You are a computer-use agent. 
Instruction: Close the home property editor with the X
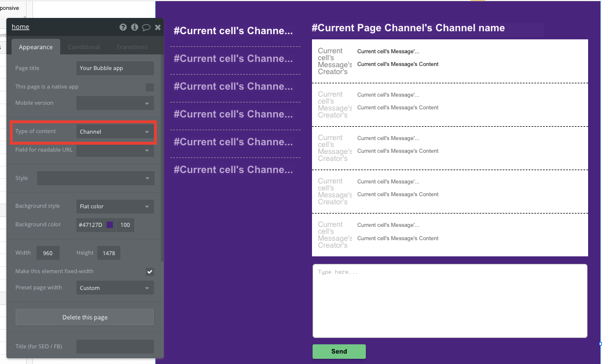(x=157, y=27)
